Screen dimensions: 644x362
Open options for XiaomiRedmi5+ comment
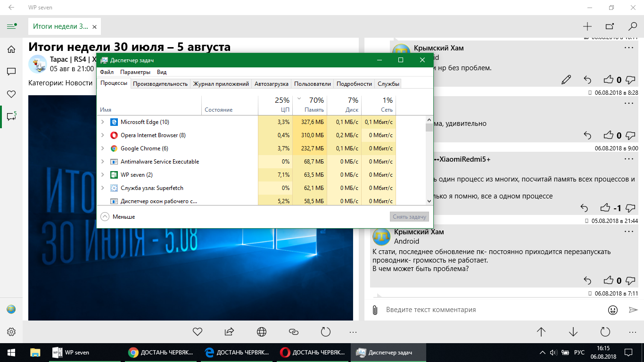[629, 159]
